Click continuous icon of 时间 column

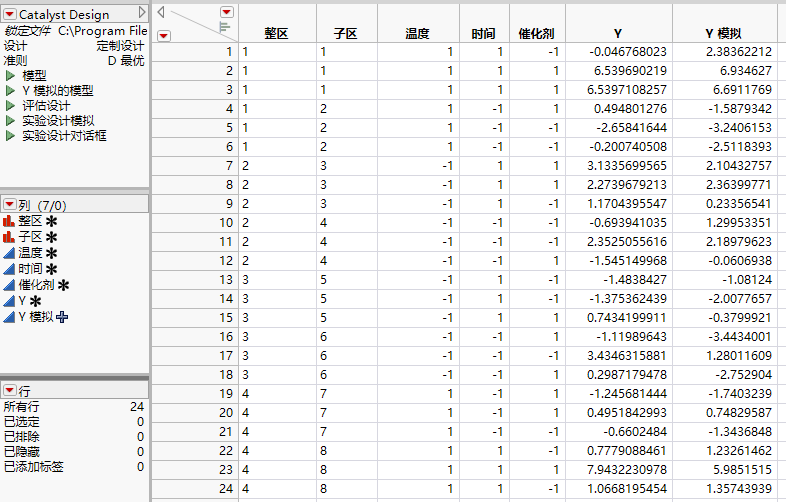pyautogui.click(x=9, y=269)
